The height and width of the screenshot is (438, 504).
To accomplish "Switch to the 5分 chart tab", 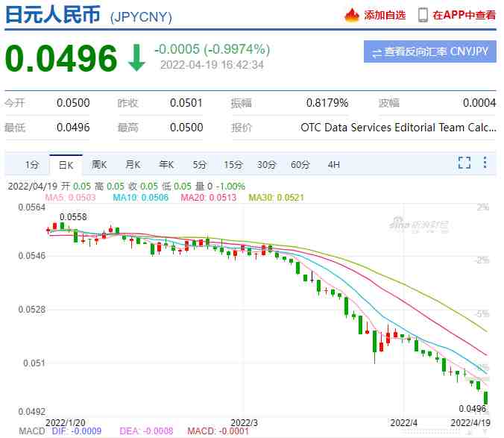I will 200,165.
